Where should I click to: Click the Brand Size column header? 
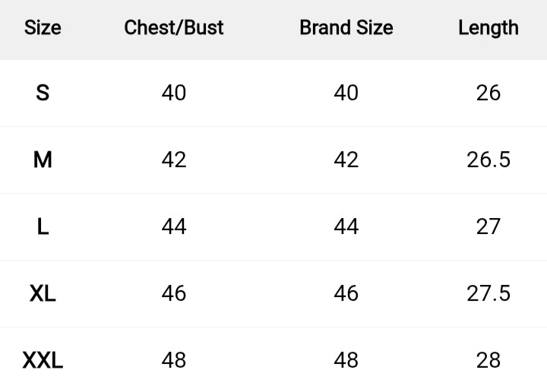(x=346, y=28)
